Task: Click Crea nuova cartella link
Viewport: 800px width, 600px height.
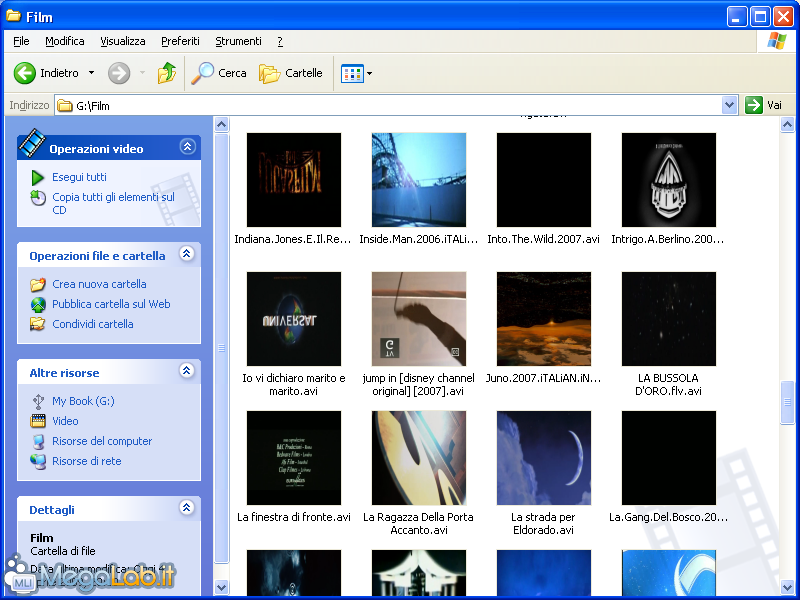Action: click(99, 284)
